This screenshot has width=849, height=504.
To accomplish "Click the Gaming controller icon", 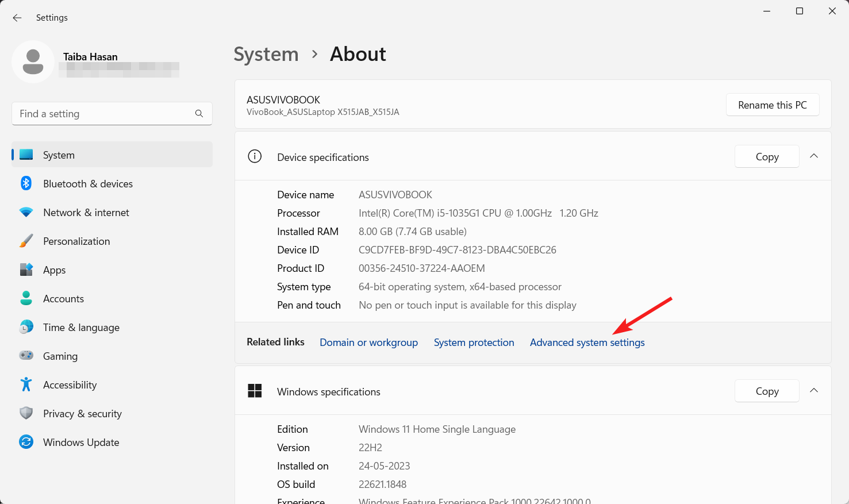I will tap(26, 356).
